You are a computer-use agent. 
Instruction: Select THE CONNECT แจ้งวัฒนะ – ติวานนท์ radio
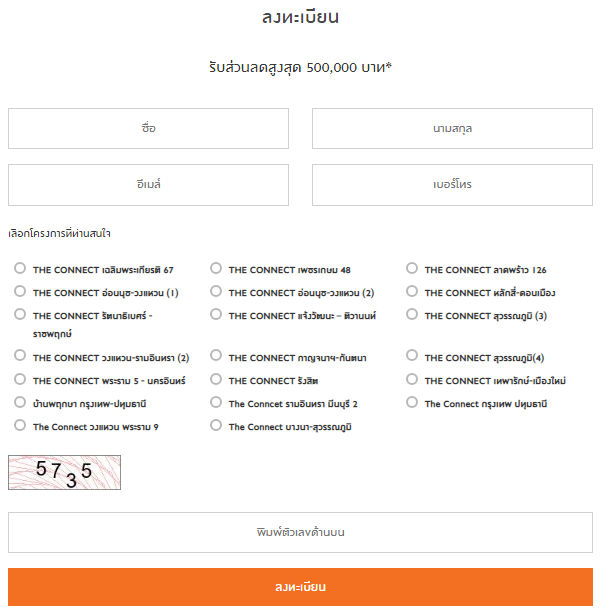(x=216, y=315)
